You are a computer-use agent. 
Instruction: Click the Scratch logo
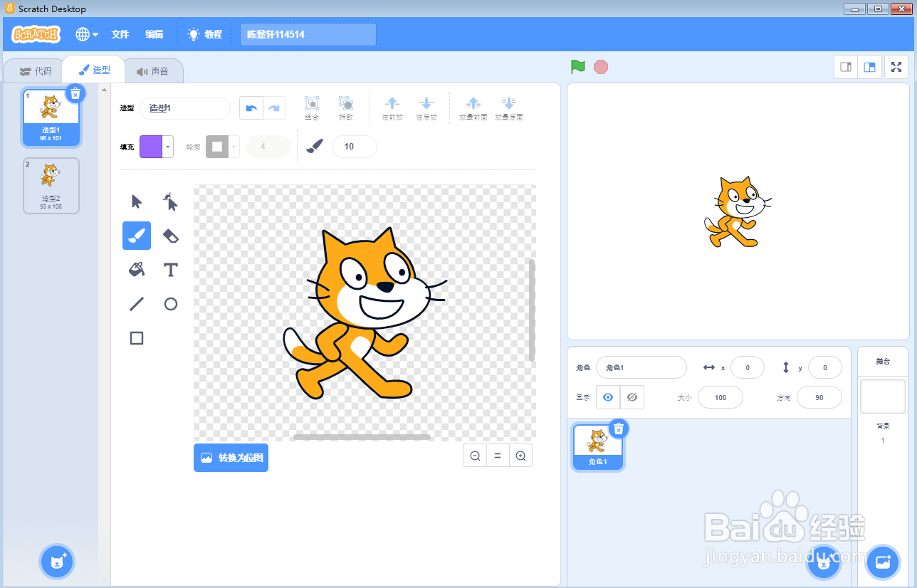coord(36,34)
